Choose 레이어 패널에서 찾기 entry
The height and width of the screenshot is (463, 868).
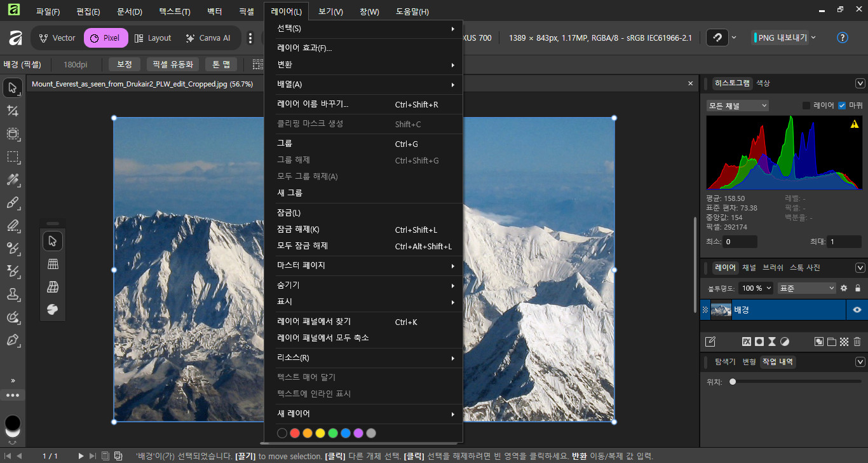pos(363,322)
